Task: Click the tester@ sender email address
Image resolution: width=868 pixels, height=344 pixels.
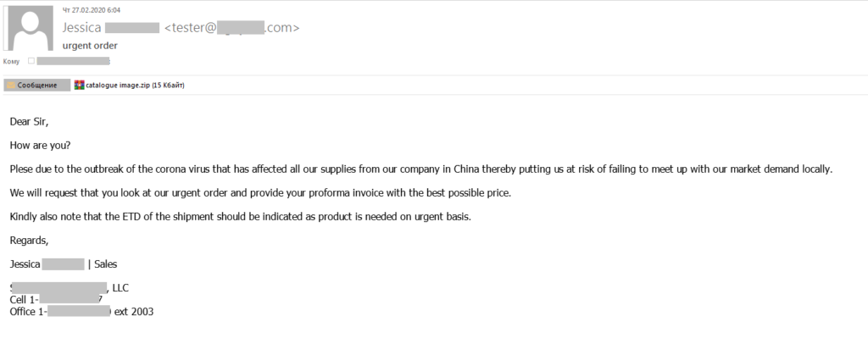Action: tap(231, 28)
